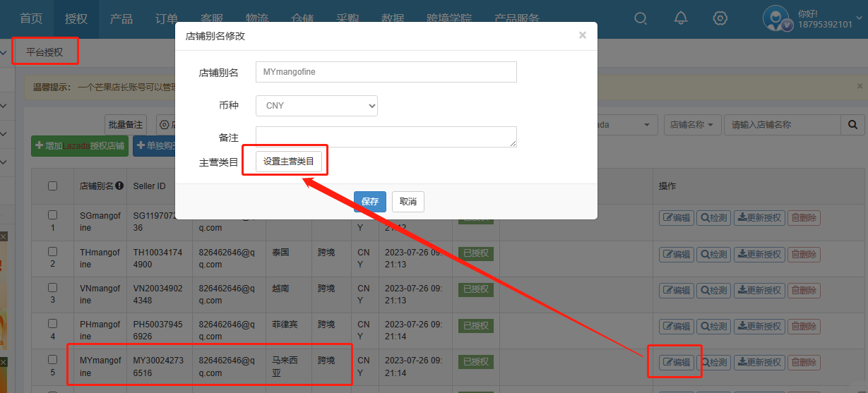Toggle the select-all checkbox in table header
This screenshot has width=868, height=393.
52,186
